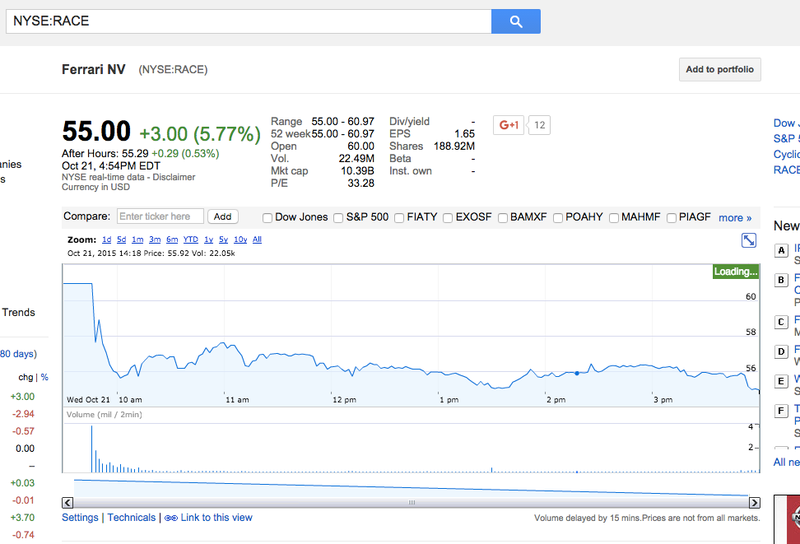Expand chart to full screen icon
This screenshot has height=544, width=800.
(748, 240)
